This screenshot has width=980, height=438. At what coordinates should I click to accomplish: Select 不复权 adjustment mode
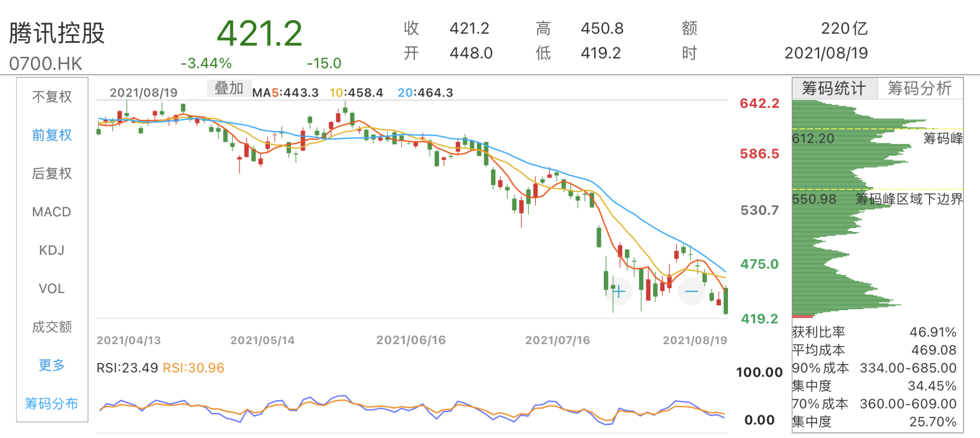[52, 97]
